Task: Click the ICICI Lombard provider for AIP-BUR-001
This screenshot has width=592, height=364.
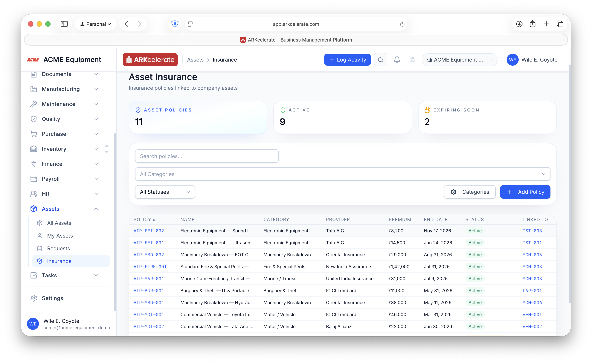Action: pos(341,290)
